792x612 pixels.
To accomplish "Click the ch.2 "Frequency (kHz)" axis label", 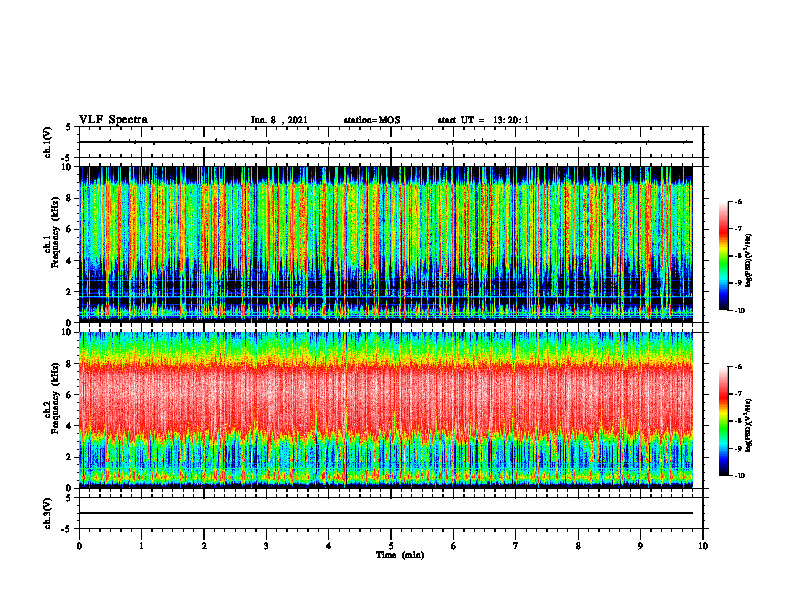I will (x=55, y=398).
